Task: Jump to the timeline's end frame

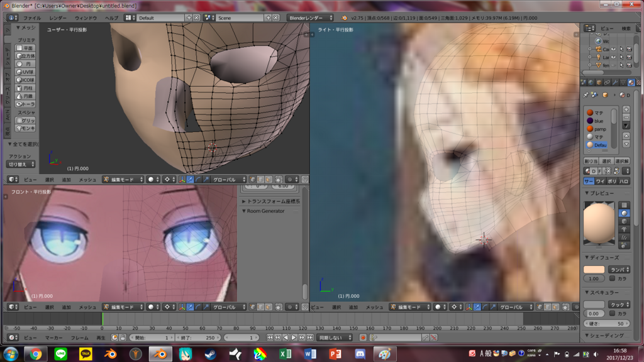Action: point(310,337)
